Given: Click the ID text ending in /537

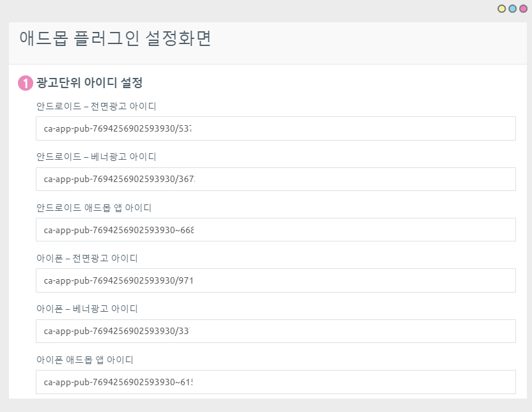Looking at the screenshot, I should pyautogui.click(x=118, y=128).
